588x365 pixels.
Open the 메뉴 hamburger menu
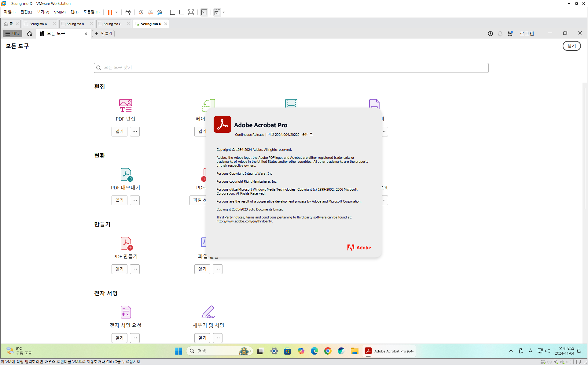pos(13,34)
